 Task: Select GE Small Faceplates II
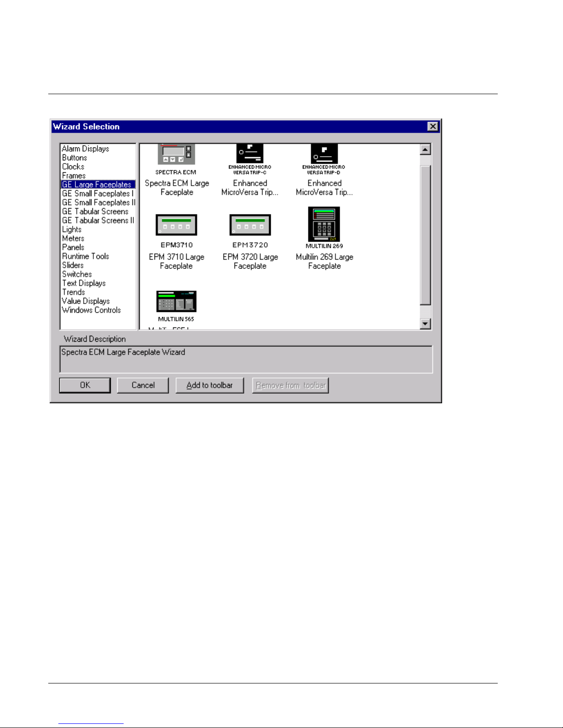click(99, 203)
